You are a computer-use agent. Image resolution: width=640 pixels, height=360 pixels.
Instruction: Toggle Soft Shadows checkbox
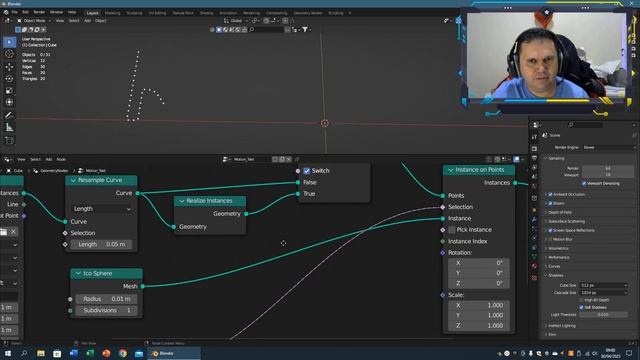point(582,307)
